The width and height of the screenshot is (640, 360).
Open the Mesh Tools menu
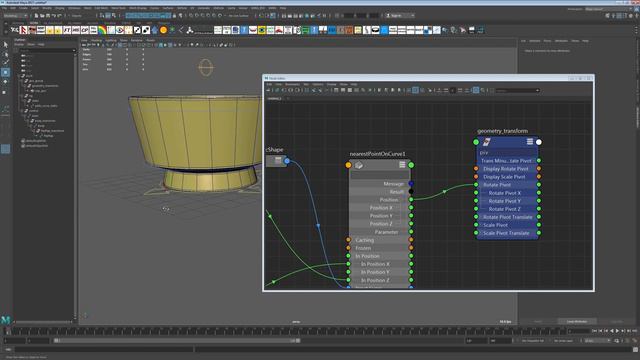point(118,8)
